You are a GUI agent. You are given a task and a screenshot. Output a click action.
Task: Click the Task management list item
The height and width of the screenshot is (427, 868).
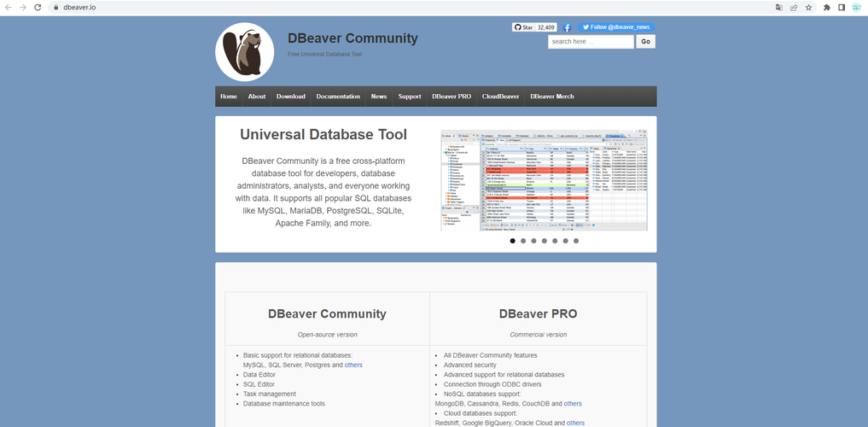tap(270, 394)
